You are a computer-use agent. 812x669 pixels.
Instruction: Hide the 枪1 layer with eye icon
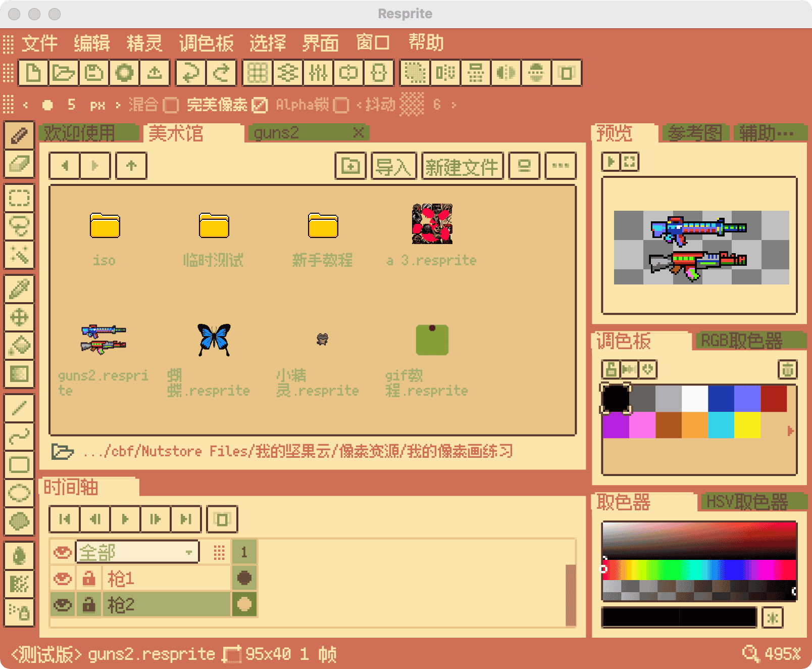coord(63,578)
